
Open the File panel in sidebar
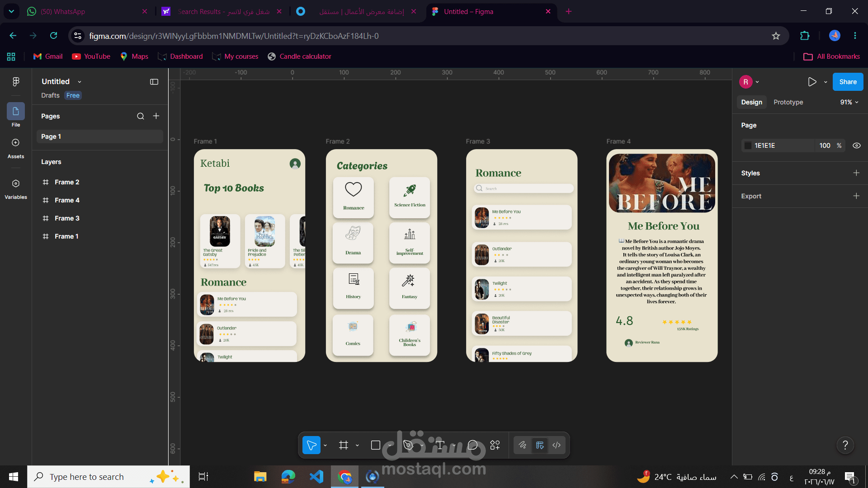click(16, 115)
